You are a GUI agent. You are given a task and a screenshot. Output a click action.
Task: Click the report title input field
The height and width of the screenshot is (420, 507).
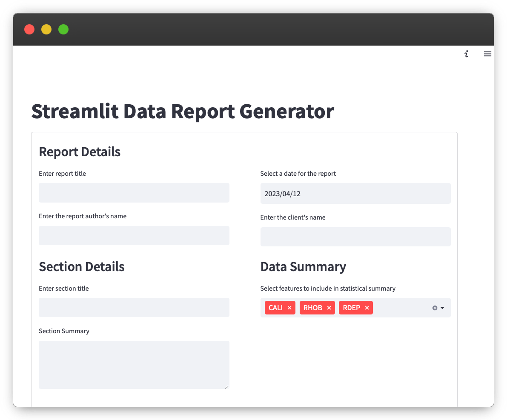(134, 193)
